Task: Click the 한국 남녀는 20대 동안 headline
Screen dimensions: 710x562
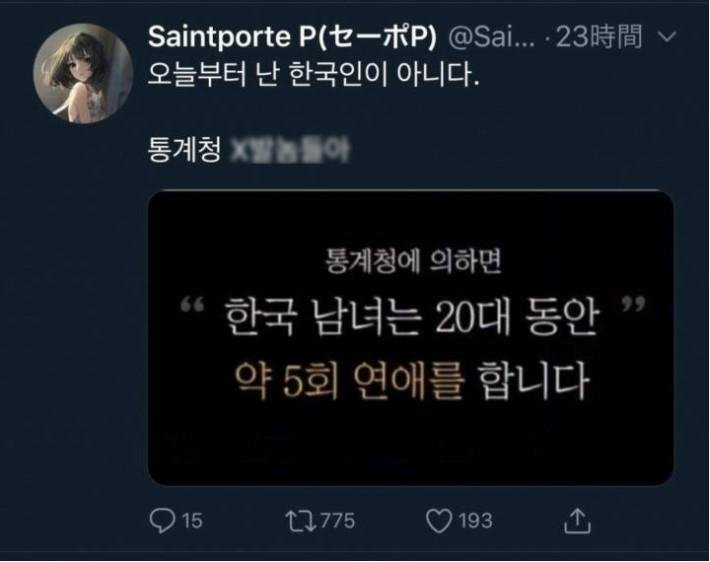Action: (x=412, y=317)
